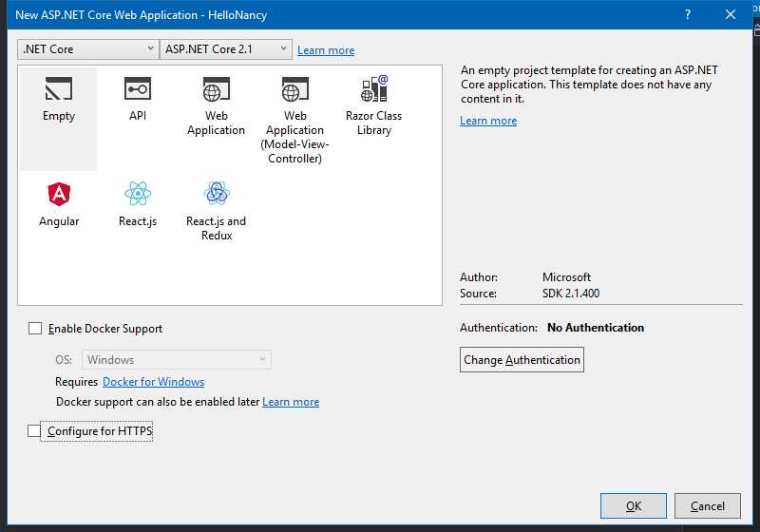Click the 'Microsoft' author value
This screenshot has width=760, height=532.
[566, 276]
